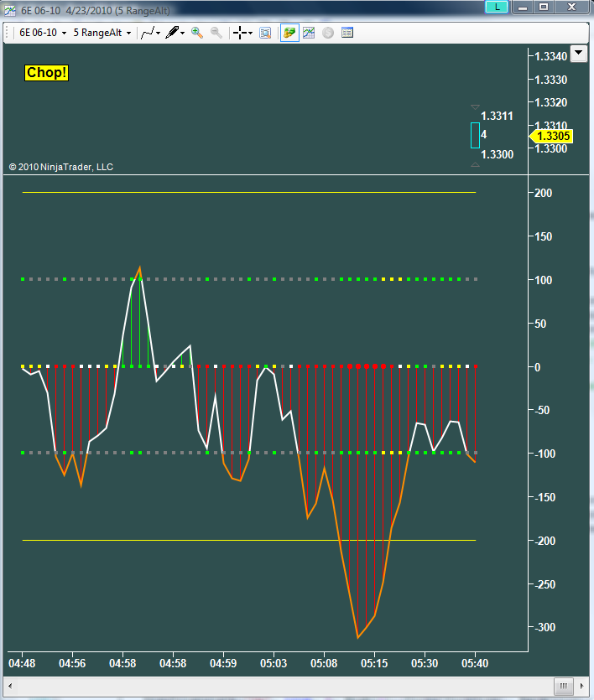Click the 1.3300 bar low label

pos(497,154)
